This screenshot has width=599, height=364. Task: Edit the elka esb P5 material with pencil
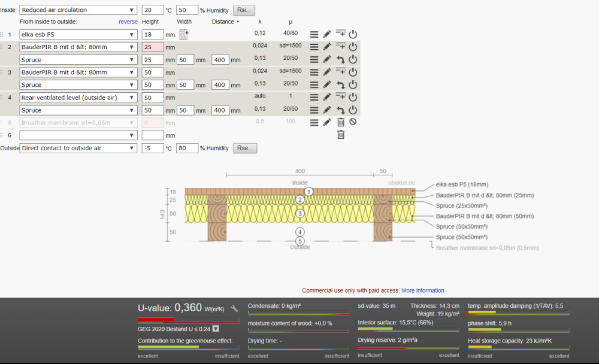point(327,34)
